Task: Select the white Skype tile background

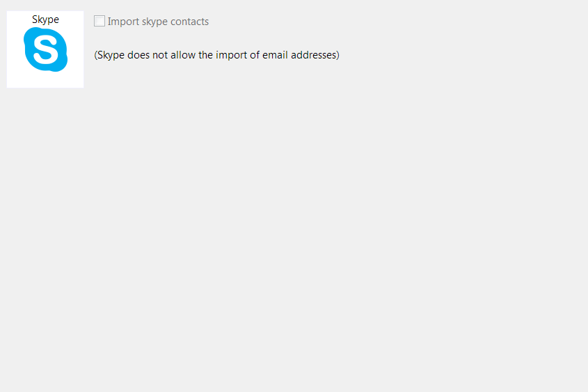Action: 45,49
